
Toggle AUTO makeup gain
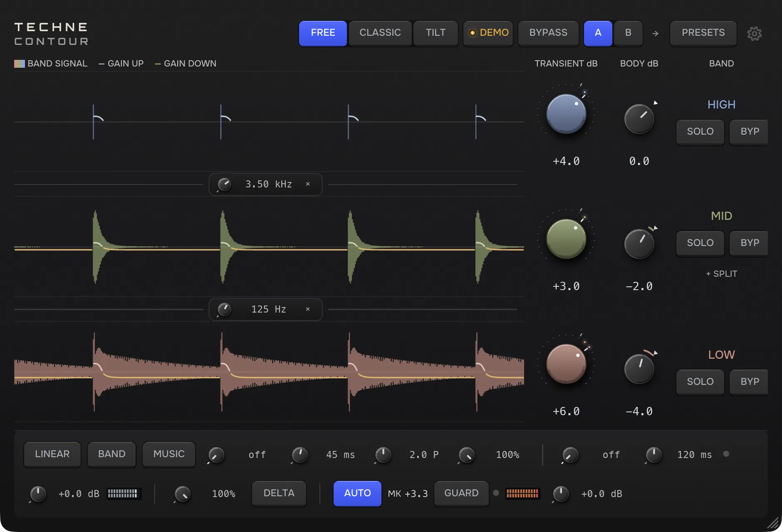[357, 493]
